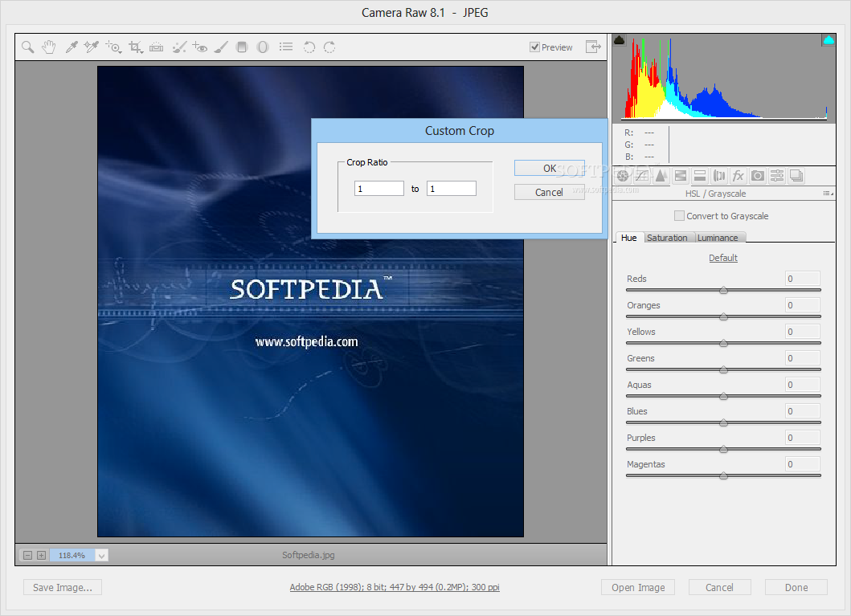Viewport: 851px width, 616px height.
Task: Click the Open Image button
Action: coord(638,587)
